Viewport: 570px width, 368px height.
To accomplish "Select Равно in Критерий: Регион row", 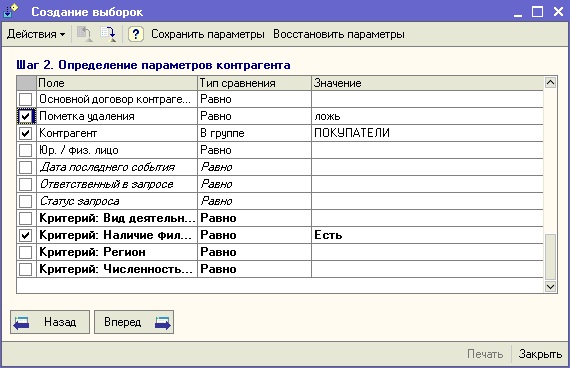I will (x=254, y=252).
